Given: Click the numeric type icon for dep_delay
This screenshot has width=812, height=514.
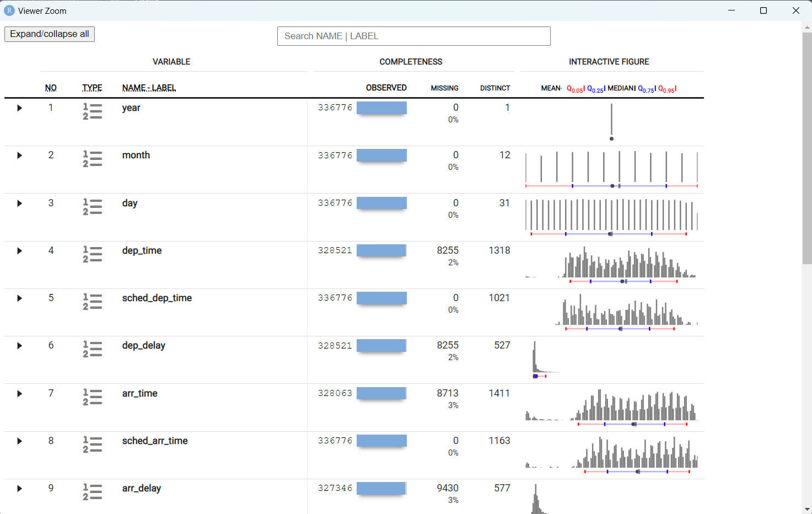Looking at the screenshot, I should pyautogui.click(x=93, y=349).
